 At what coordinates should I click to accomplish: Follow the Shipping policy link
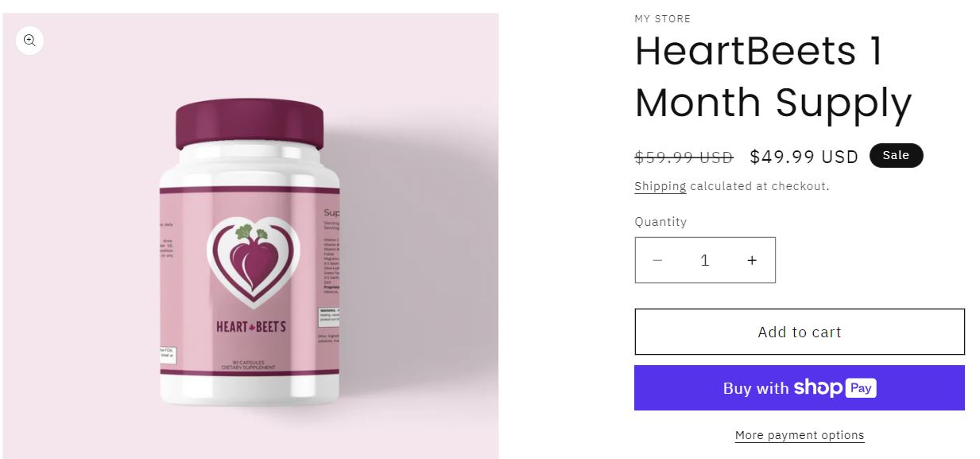660,186
